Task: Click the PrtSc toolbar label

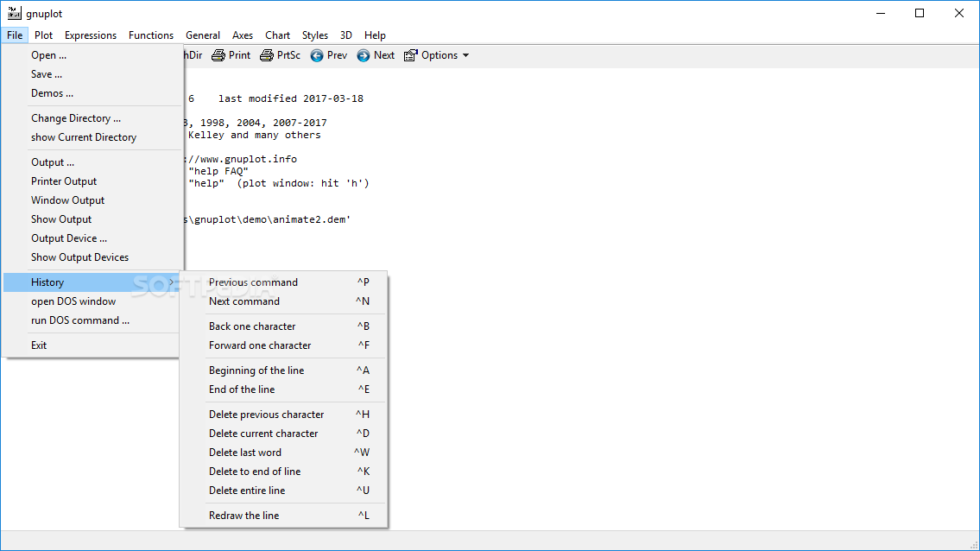Action: (x=288, y=55)
